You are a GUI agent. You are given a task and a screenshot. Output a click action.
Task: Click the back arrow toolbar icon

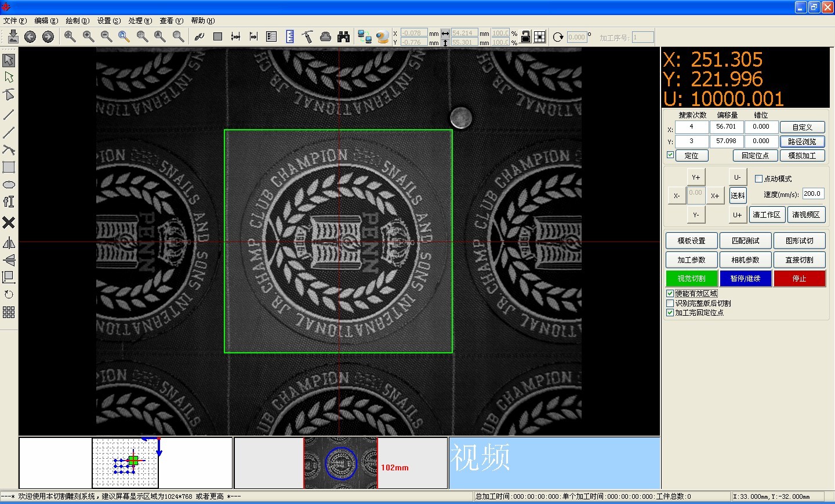pos(30,36)
